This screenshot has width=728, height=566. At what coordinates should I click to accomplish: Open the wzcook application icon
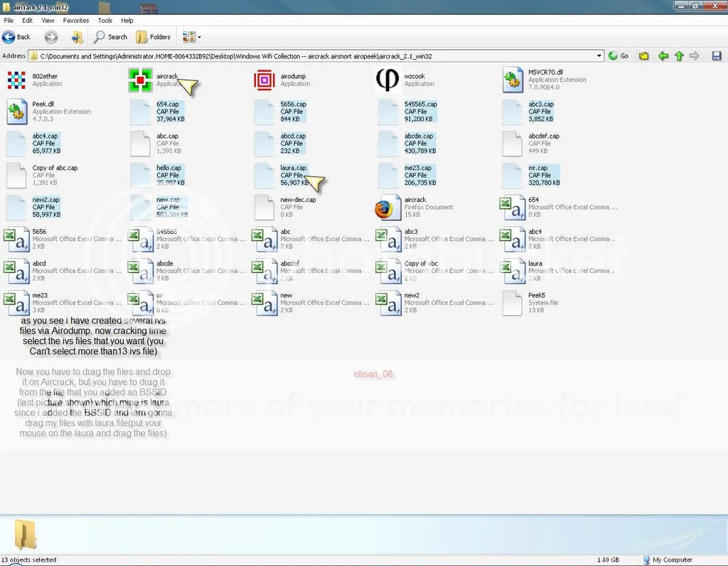(387, 80)
